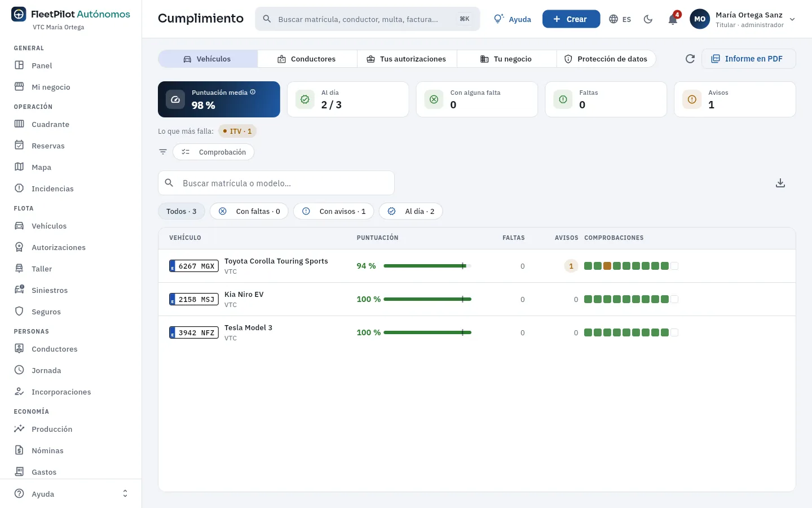Screen dimensions: 812x508
Task: Generate Informe en PDF
Action: pyautogui.click(x=749, y=59)
